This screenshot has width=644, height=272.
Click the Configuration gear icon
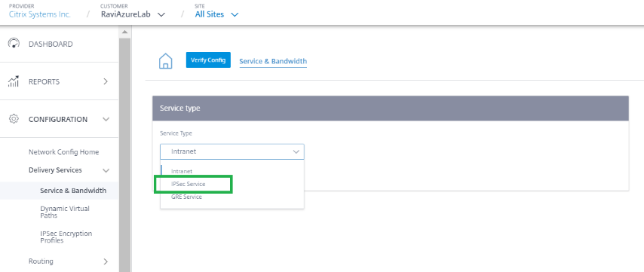(14, 119)
